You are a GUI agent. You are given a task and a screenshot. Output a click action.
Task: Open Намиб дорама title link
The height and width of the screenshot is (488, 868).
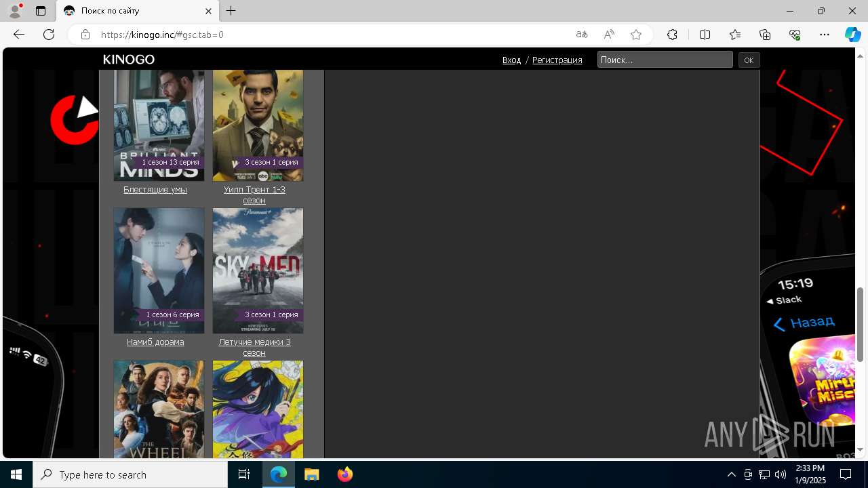pos(155,342)
